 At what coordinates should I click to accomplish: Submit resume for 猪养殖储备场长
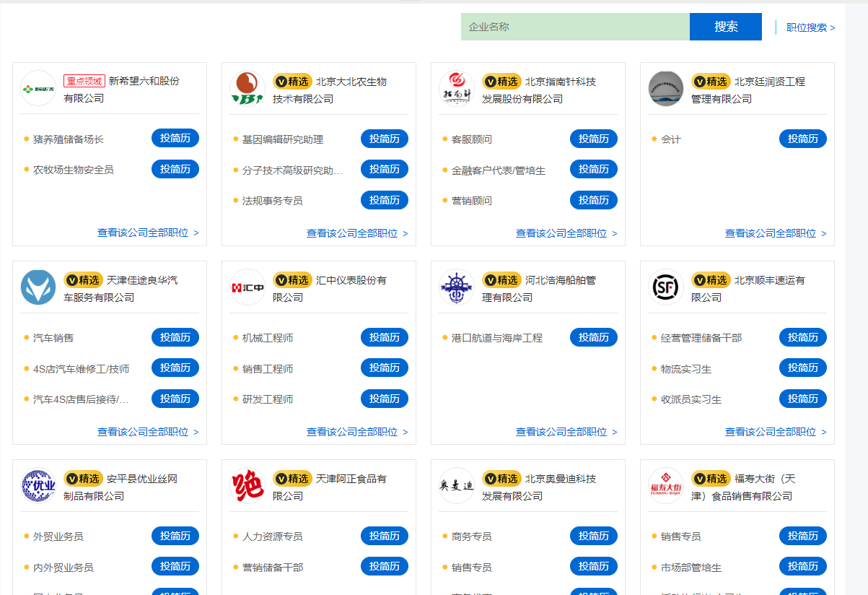[175, 139]
